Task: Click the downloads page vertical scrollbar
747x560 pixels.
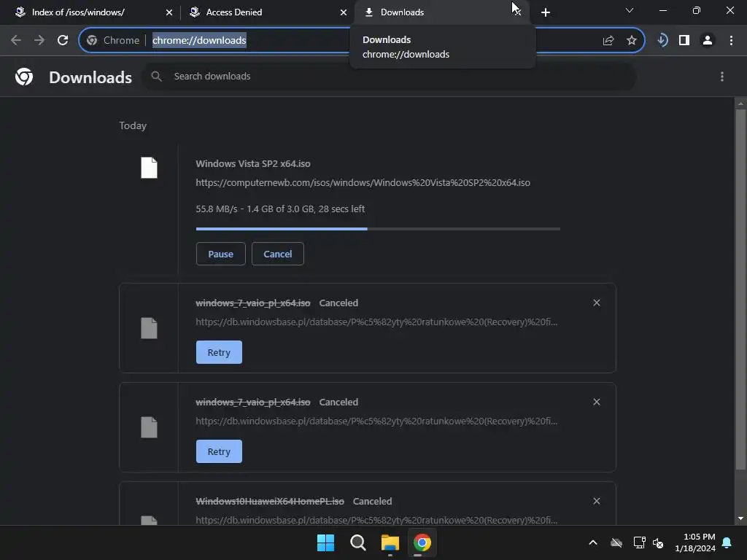Action: (x=740, y=289)
